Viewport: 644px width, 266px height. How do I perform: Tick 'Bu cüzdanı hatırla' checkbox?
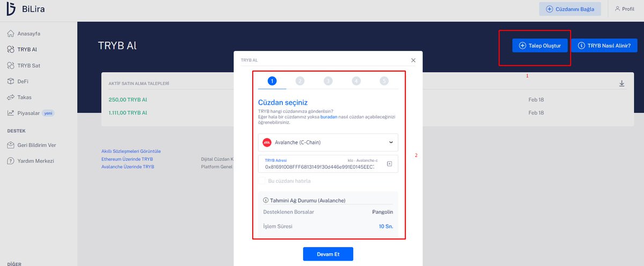(x=262, y=181)
